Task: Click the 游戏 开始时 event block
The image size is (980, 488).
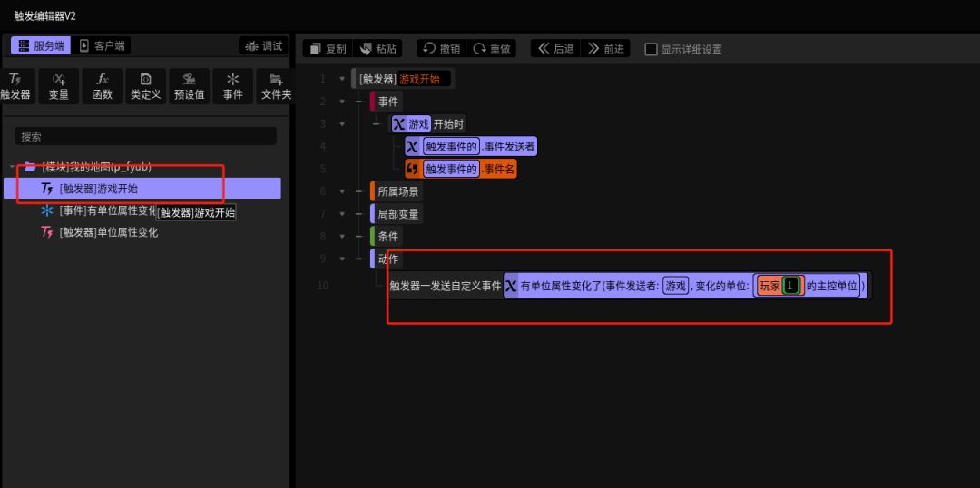Action: [428, 123]
